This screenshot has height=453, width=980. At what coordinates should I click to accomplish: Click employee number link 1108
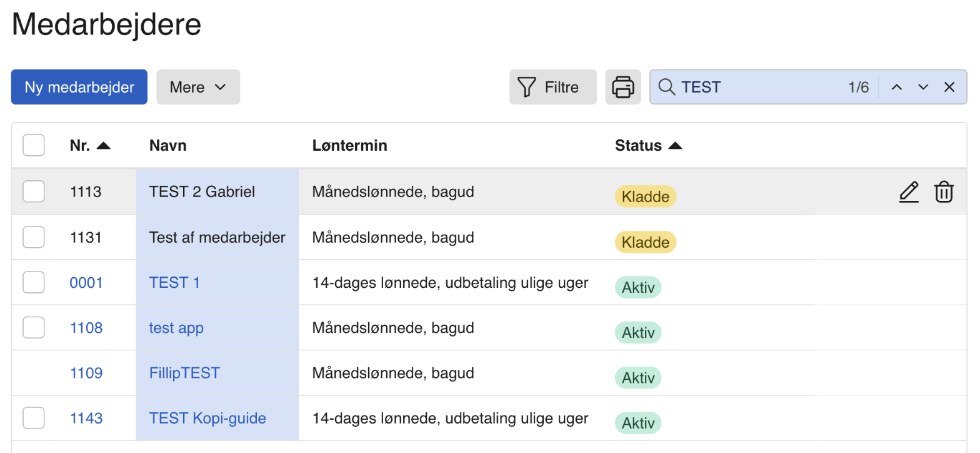(x=86, y=328)
